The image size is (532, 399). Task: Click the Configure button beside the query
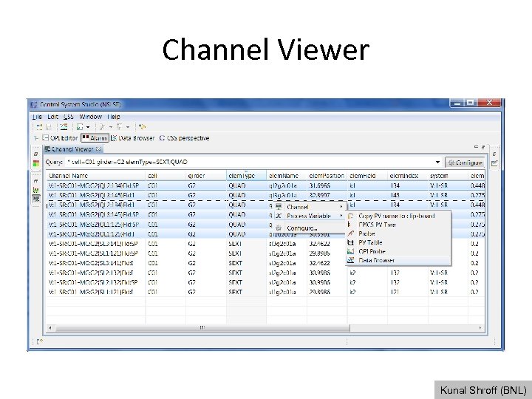[x=465, y=163]
